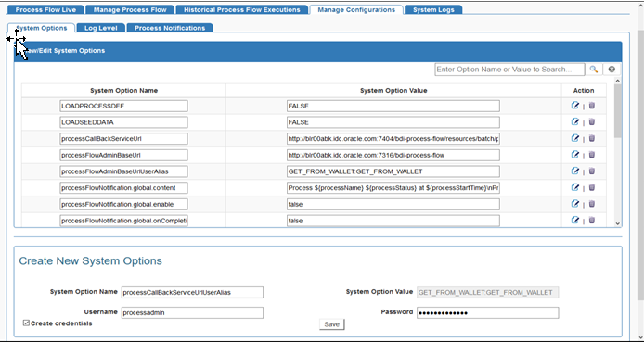Click the URL value with port 7404
Screen dimensions: 644x342
point(393,139)
